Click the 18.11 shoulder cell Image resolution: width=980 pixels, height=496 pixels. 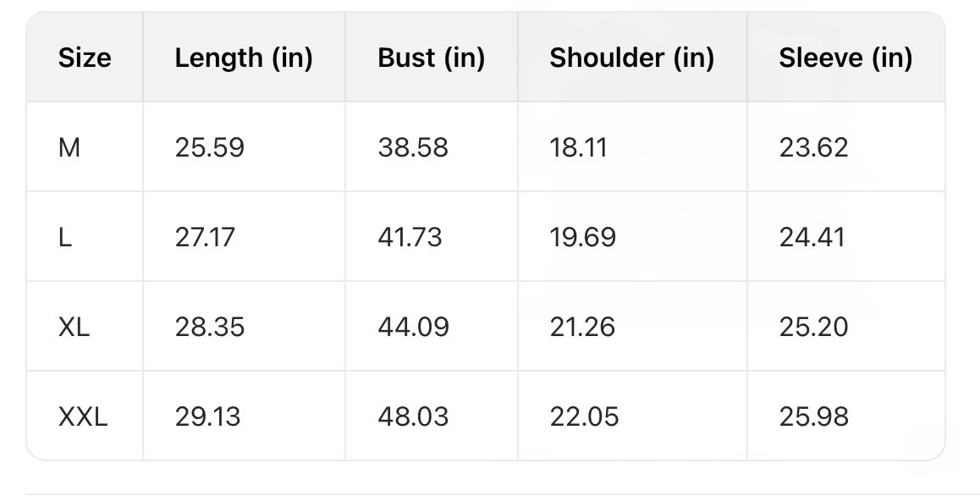[x=577, y=148]
